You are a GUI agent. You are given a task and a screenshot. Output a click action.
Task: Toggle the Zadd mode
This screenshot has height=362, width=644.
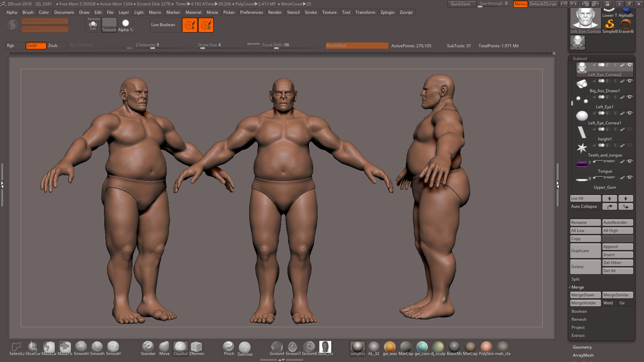(x=36, y=46)
